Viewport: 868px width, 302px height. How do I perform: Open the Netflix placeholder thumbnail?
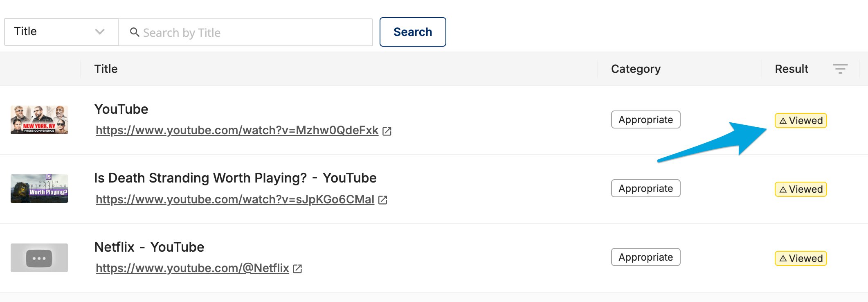[39, 258]
